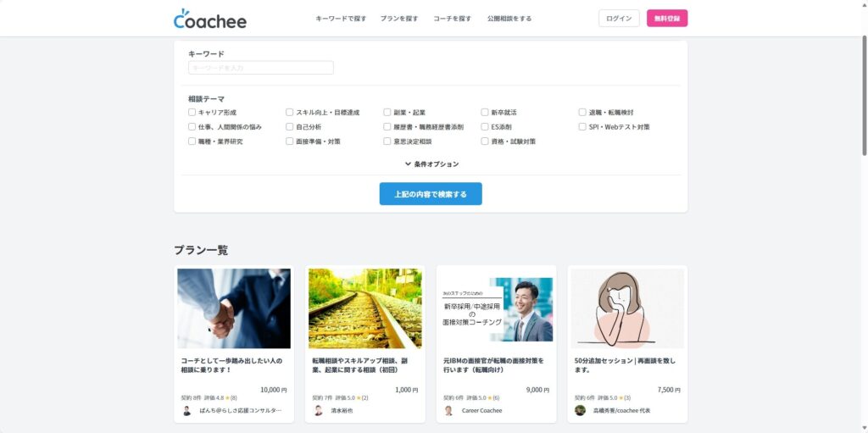This screenshot has height=433, width=868.
Task: Open コーチを探す in the navigation
Action: click(x=453, y=19)
